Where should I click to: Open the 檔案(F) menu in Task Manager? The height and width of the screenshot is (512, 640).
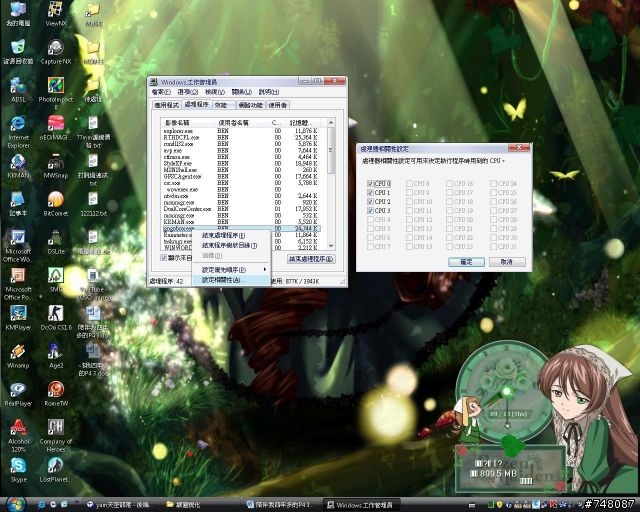[x=161, y=92]
